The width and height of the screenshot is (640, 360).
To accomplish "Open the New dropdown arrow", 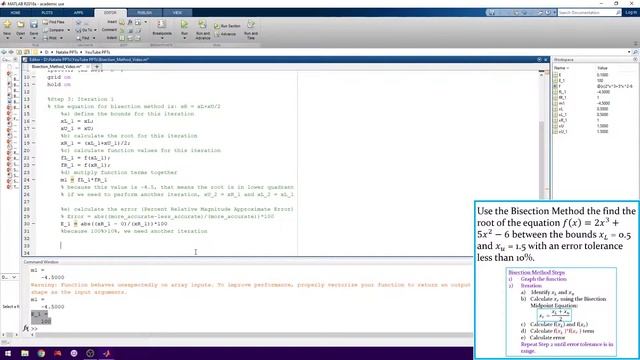I will pyautogui.click(x=7, y=38).
